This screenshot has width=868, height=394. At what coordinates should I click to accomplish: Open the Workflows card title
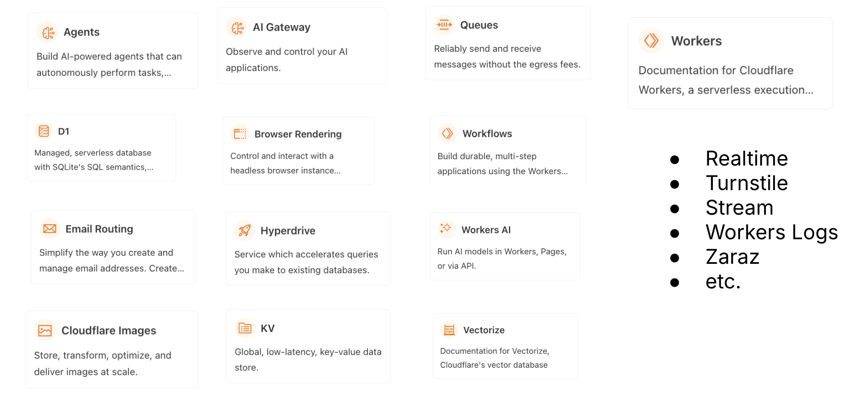click(487, 134)
